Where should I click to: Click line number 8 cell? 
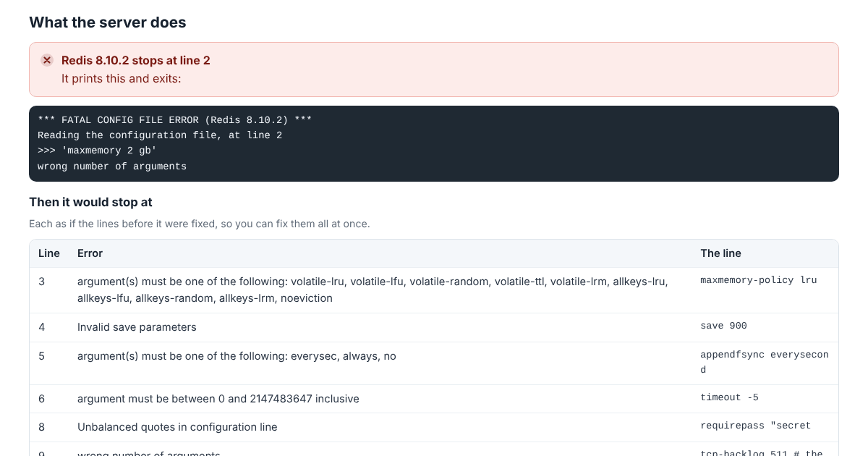42,427
